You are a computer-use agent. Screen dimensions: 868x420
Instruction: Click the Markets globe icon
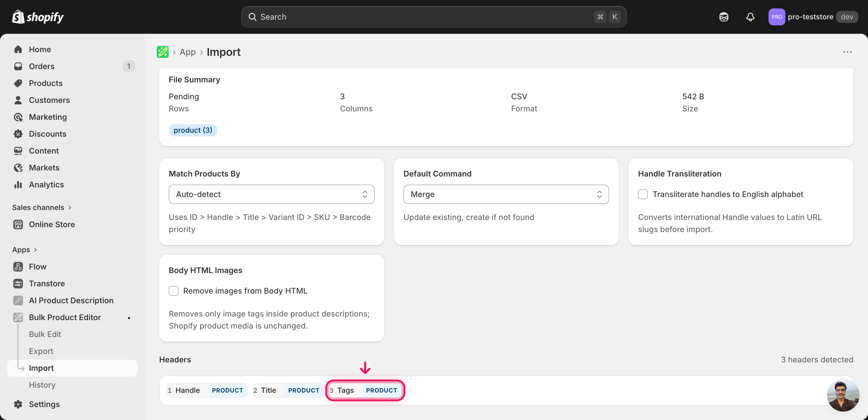click(18, 167)
